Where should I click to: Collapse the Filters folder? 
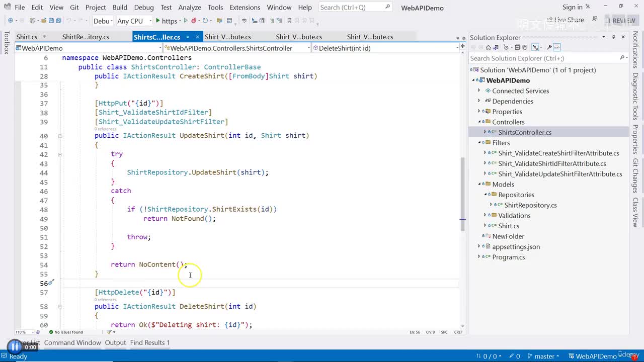click(479, 143)
